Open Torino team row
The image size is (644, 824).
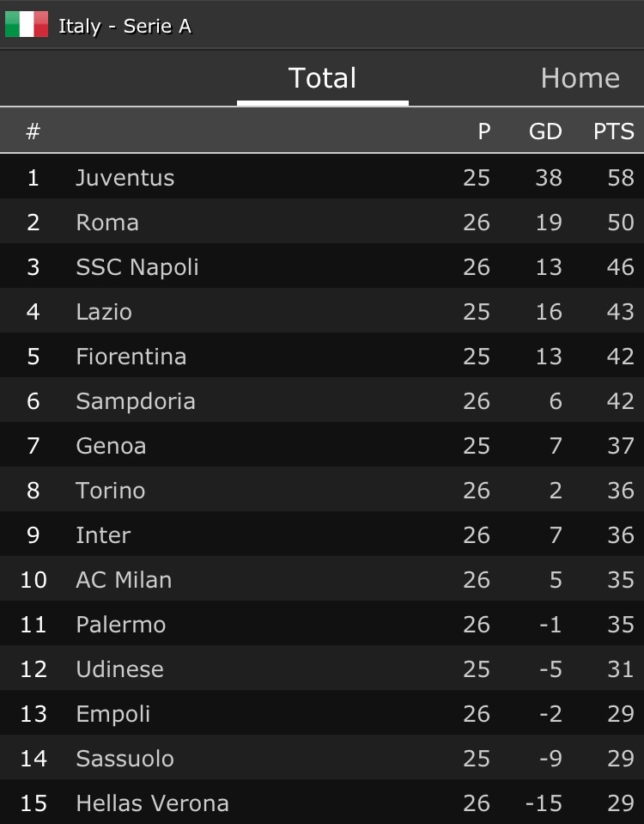pyautogui.click(x=111, y=491)
